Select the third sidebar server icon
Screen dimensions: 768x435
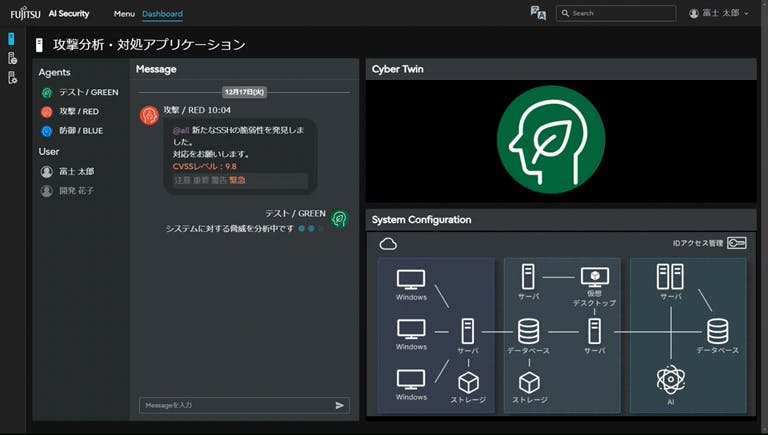pos(12,77)
